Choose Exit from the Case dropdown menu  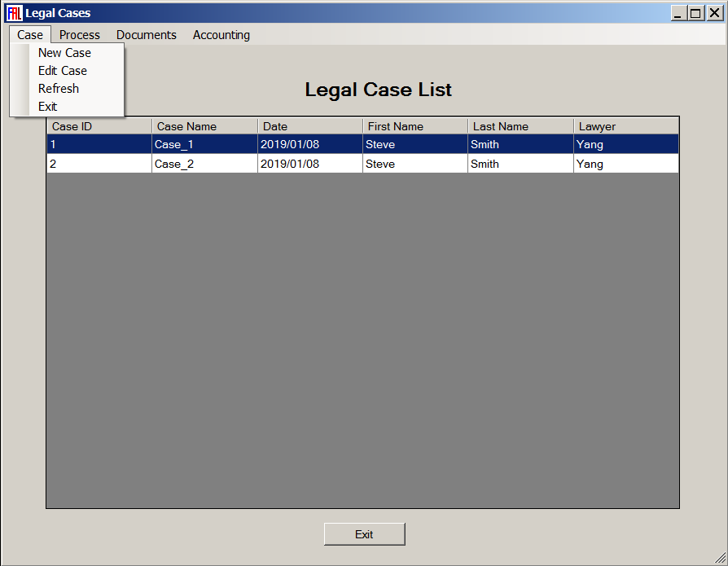point(48,107)
